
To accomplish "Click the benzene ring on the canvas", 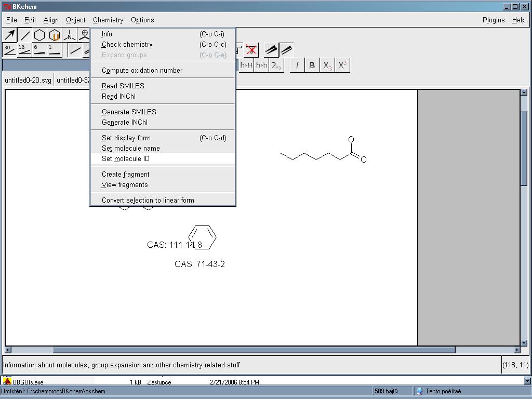I will coord(202,237).
